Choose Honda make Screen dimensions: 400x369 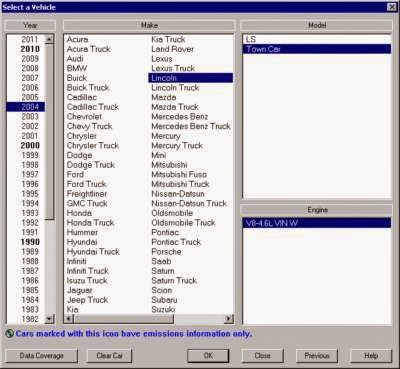coord(79,213)
